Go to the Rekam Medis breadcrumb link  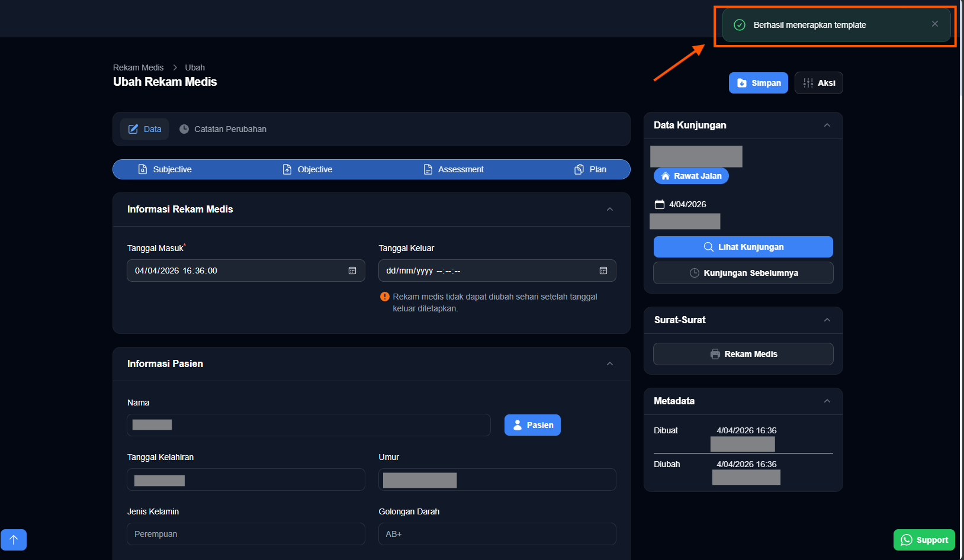click(139, 67)
